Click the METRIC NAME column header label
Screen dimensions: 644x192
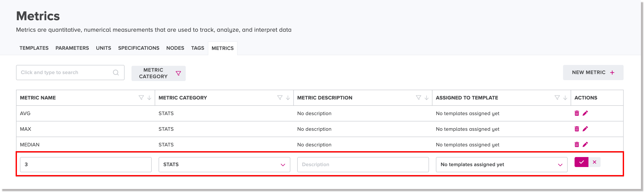click(x=38, y=98)
